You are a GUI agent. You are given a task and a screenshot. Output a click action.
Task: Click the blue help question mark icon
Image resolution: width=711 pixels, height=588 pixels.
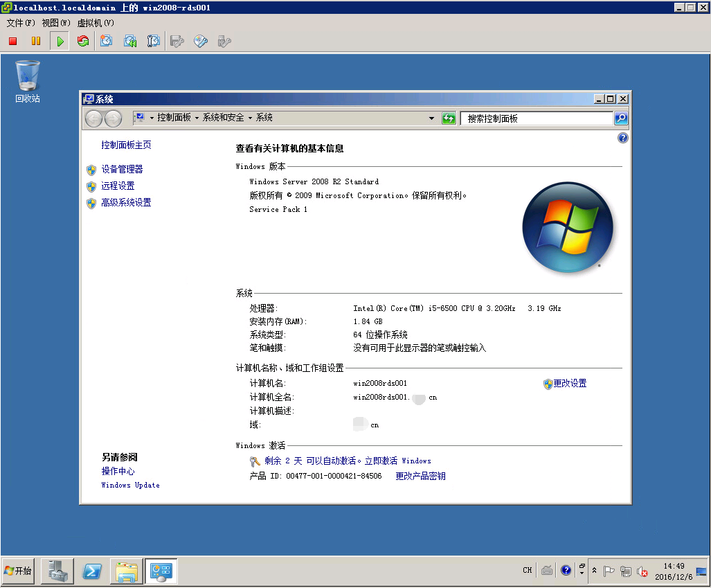pyautogui.click(x=622, y=138)
